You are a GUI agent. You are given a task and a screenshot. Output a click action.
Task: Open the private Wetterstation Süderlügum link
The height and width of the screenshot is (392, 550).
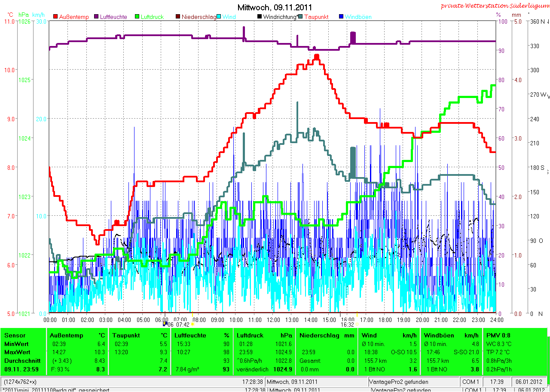(495, 6)
